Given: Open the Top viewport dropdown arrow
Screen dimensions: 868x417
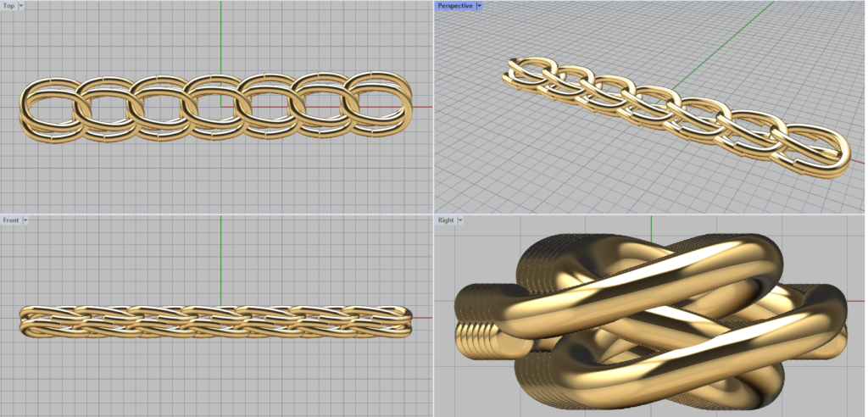Looking at the screenshot, I should (20, 6).
